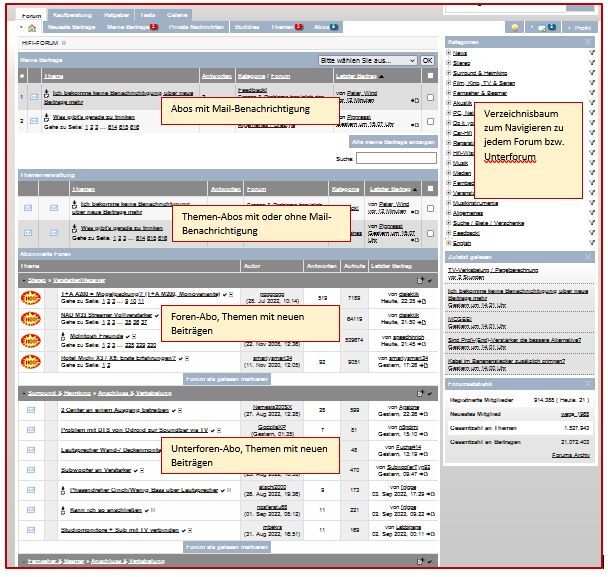Click the search box at the top right

point(505,8)
